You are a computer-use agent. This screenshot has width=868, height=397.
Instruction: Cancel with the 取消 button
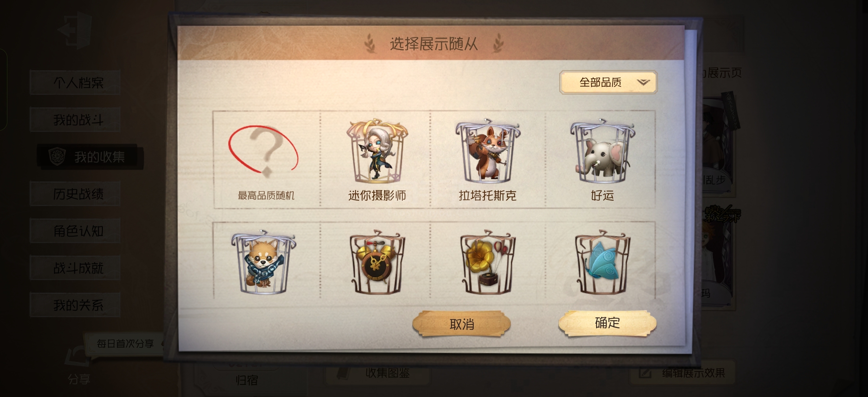pos(462,324)
